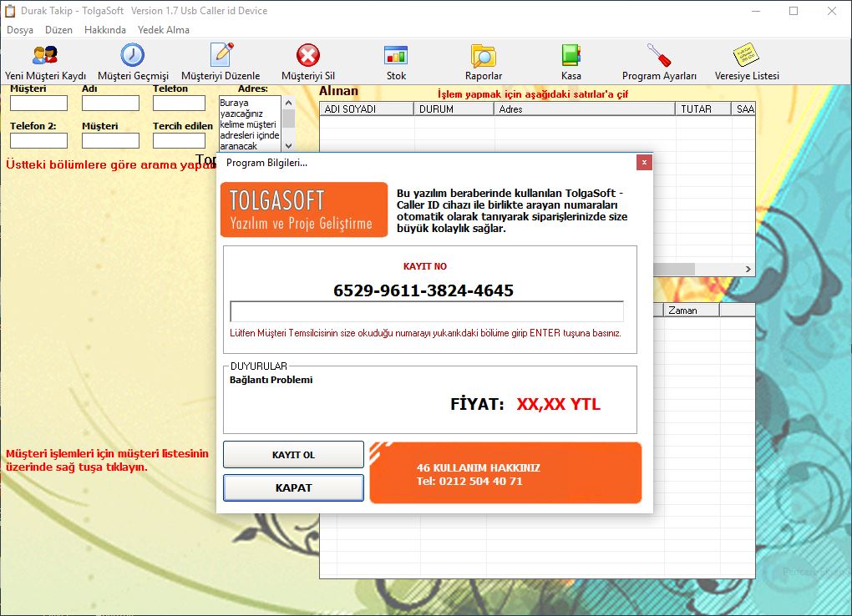Focus the Telefon 2 input field
Viewport: 852px width, 616px height.
38,141
